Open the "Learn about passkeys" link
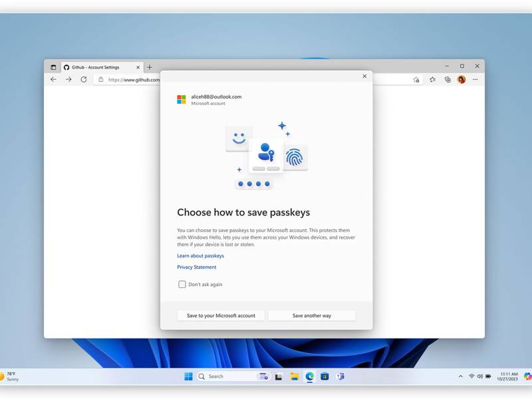 201,256
